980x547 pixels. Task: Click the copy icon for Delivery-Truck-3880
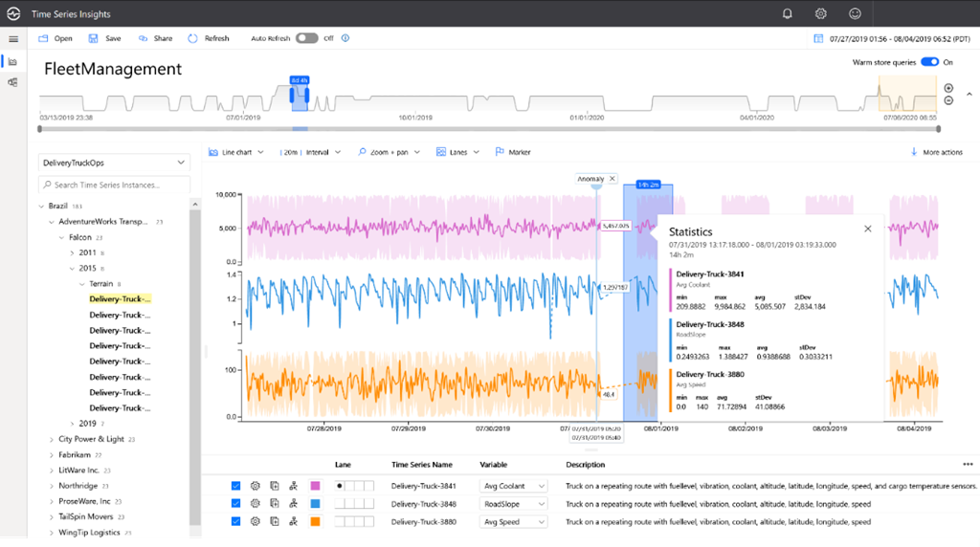click(275, 521)
